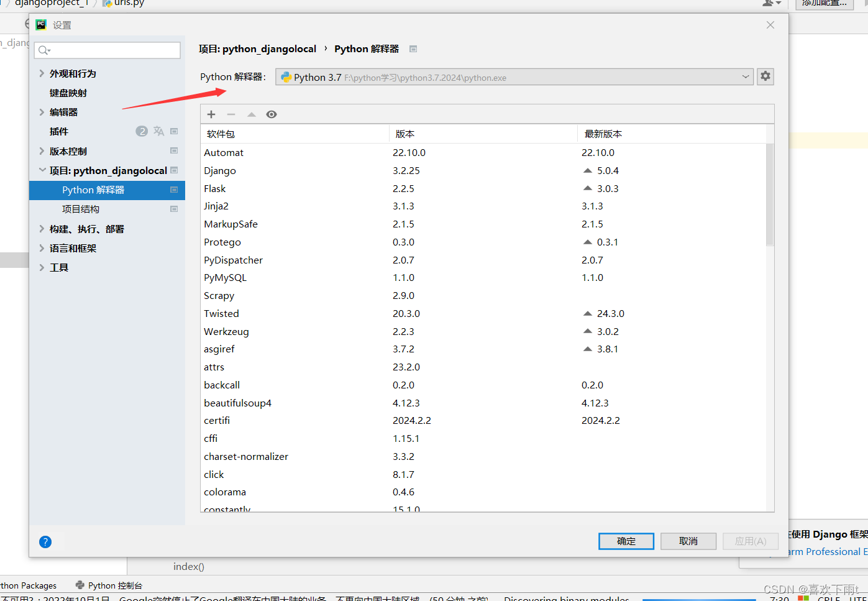Expand the 版本控制 settings group
868x601 pixels.
coord(42,151)
